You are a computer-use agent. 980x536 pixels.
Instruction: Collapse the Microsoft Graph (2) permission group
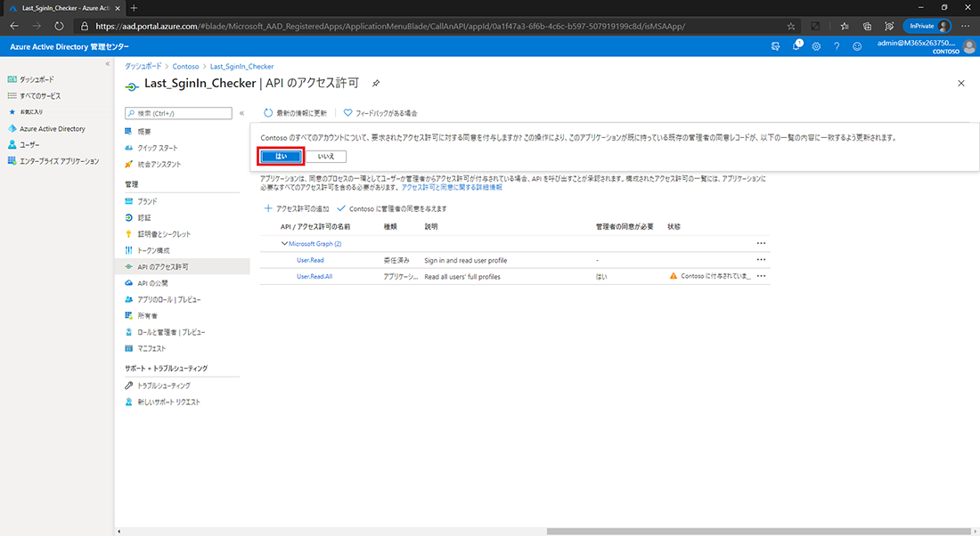click(x=284, y=244)
